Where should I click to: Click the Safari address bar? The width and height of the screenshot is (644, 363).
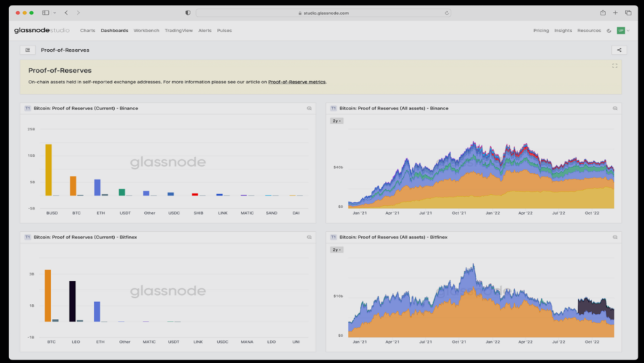point(323,13)
